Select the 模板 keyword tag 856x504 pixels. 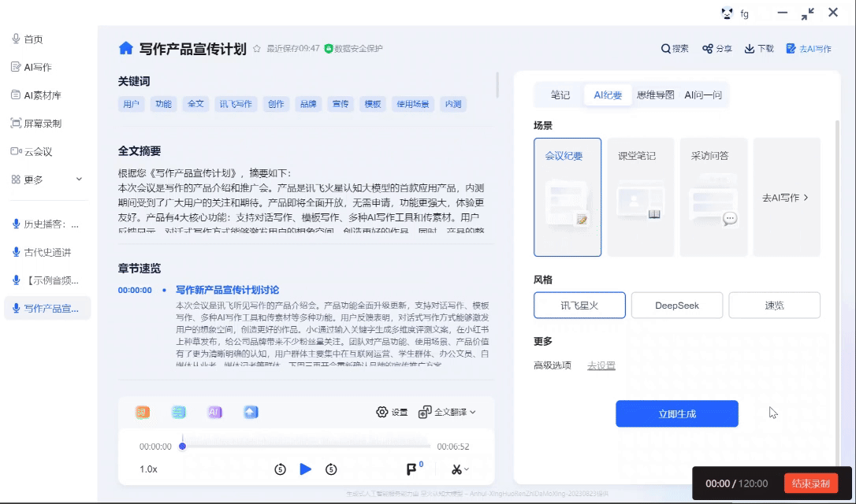pyautogui.click(x=373, y=104)
